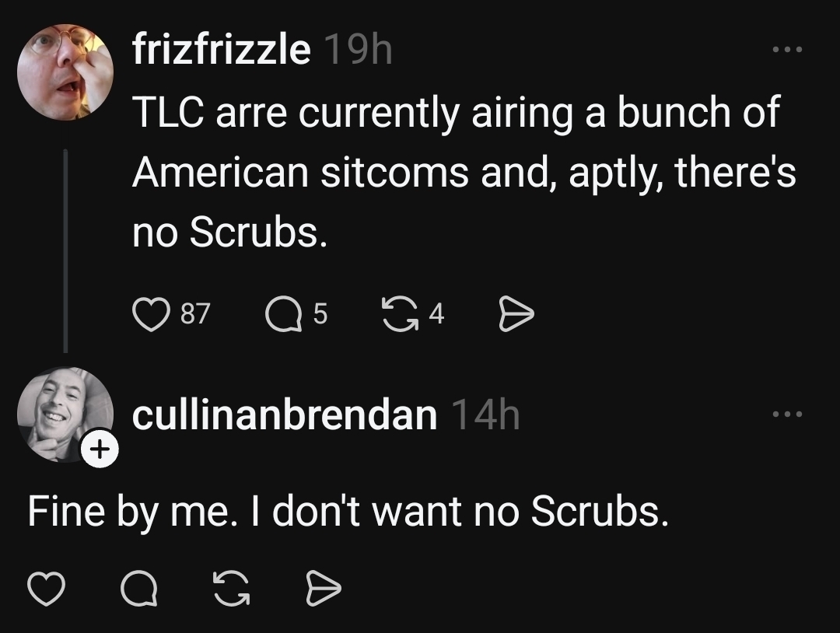This screenshot has height=633, width=840.
Task: View the 87 likes count
Action: click(x=195, y=314)
